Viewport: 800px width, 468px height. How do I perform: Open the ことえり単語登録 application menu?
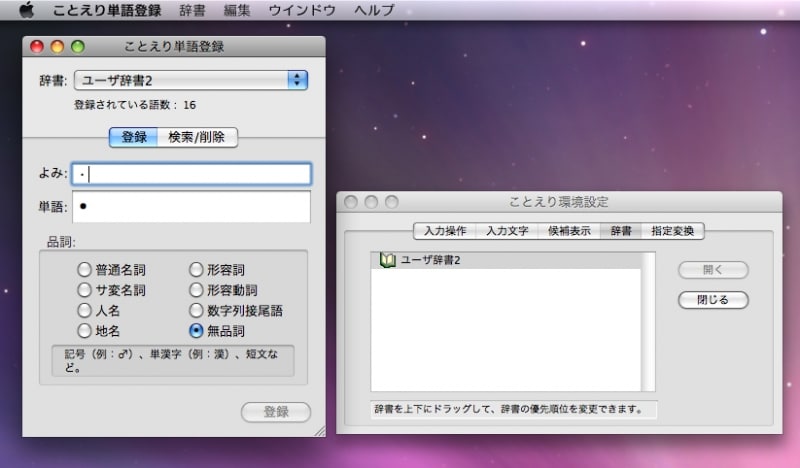coord(107,10)
